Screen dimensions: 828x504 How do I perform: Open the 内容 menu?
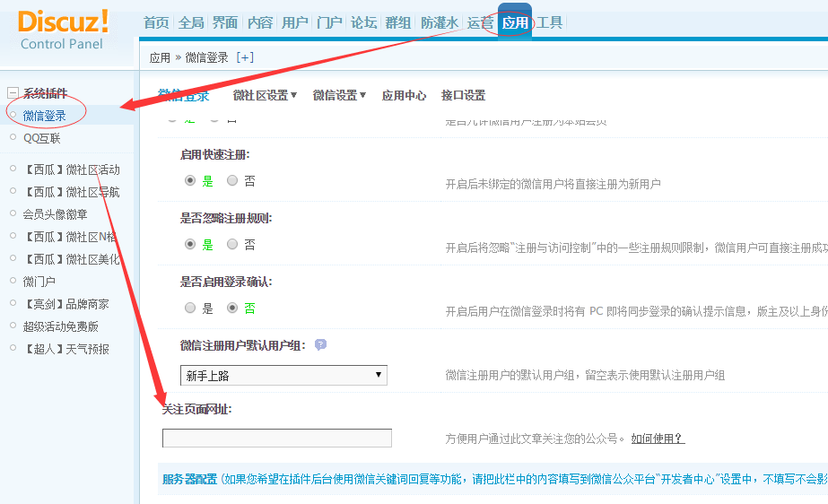pyautogui.click(x=260, y=22)
